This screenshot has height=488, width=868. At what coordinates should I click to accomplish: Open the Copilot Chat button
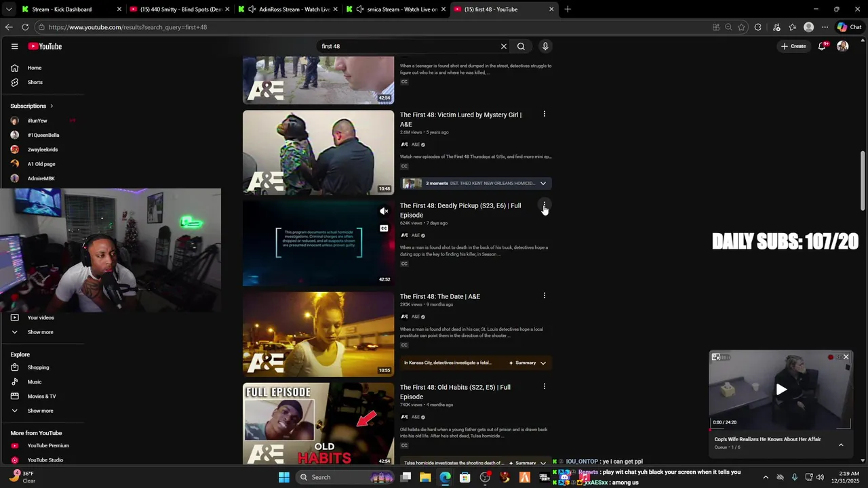pyautogui.click(x=850, y=27)
